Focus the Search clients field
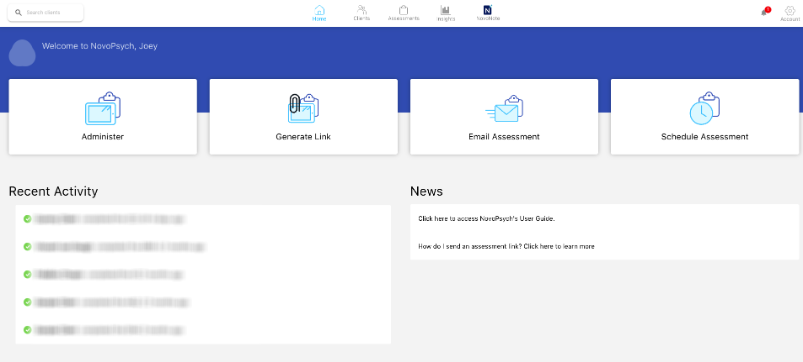 pos(46,13)
